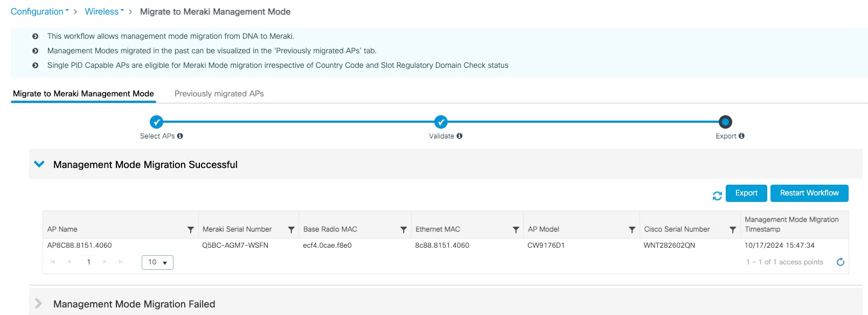Filter the AP Name column

coord(190,230)
